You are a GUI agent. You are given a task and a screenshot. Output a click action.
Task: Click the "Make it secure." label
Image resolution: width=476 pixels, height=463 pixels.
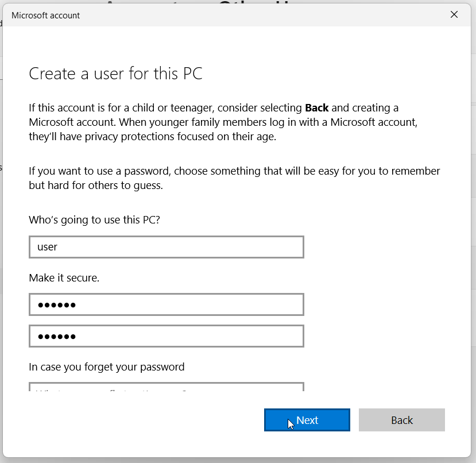click(x=64, y=278)
